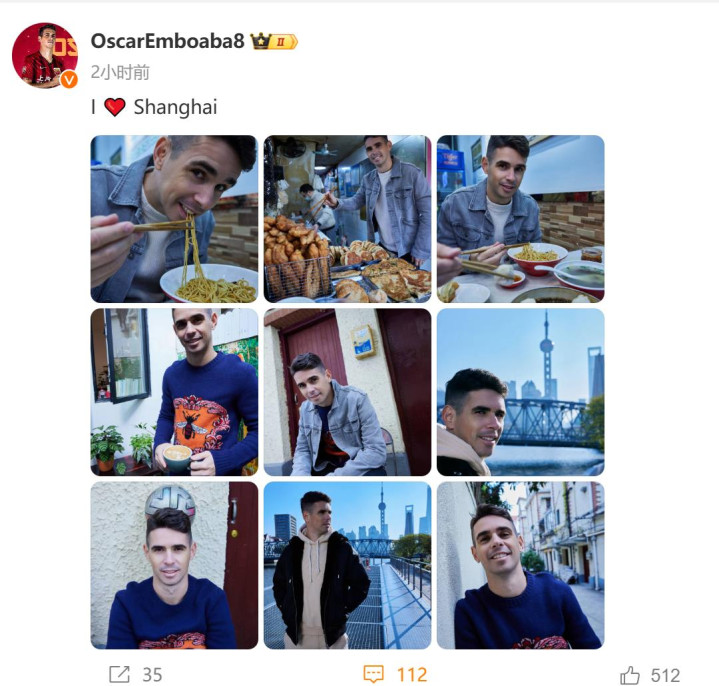Open the coffee cup sweater photo
The width and height of the screenshot is (719, 686).
174,392
